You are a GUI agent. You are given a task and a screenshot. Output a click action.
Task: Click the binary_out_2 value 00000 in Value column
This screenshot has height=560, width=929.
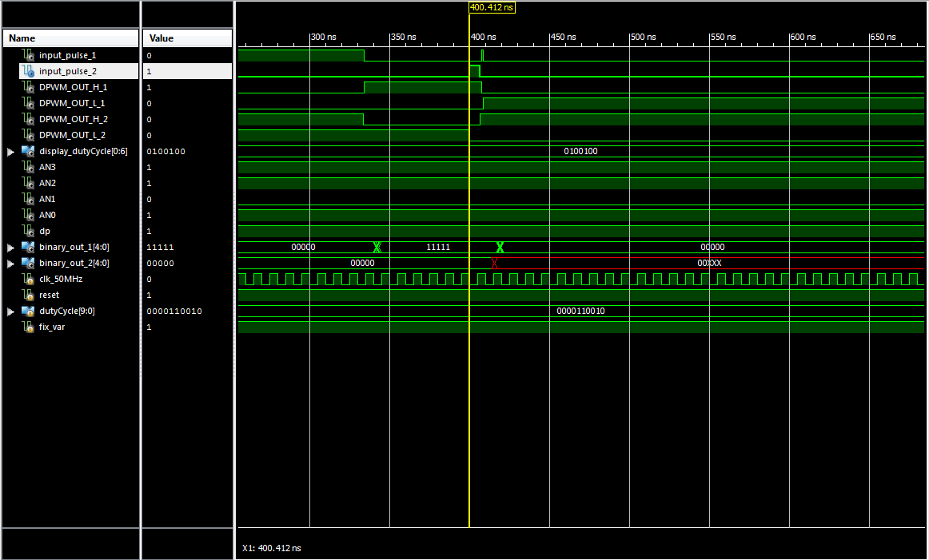pyautogui.click(x=160, y=263)
